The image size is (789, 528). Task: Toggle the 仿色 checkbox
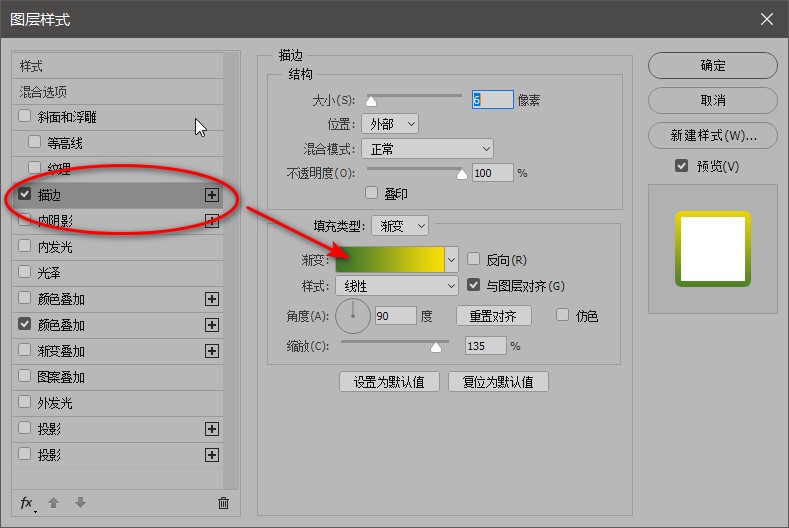(562, 315)
